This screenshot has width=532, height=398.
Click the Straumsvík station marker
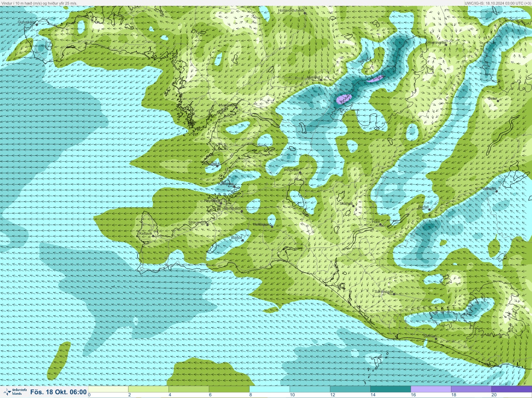(x=207, y=224)
